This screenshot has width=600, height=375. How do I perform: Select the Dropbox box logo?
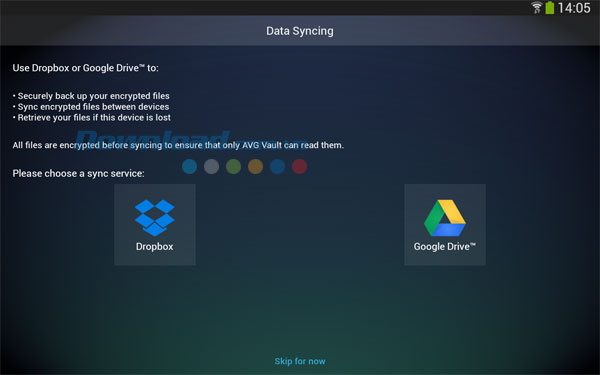pos(155,218)
